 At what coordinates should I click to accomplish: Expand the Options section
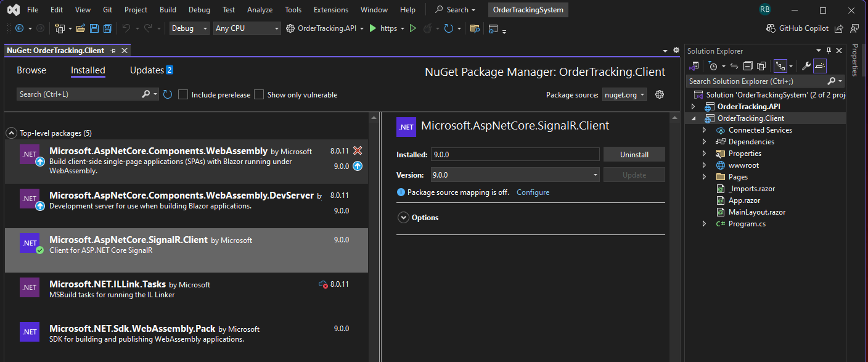404,218
